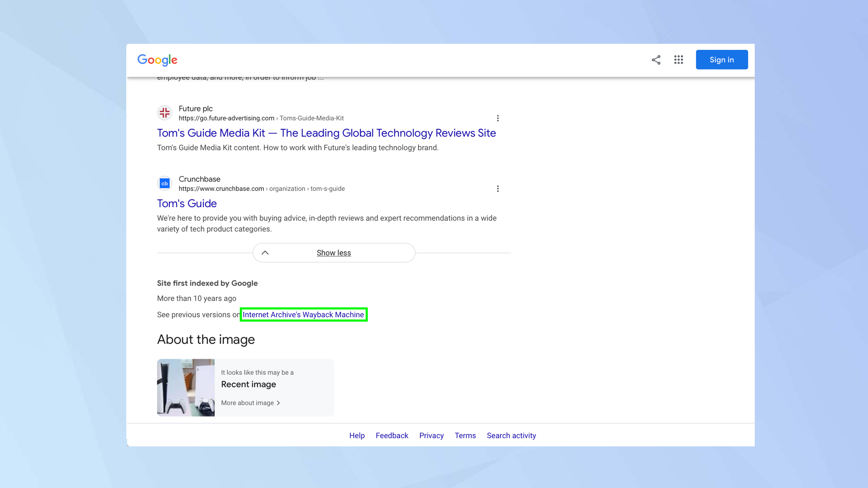Viewport: 868px width, 488px height.
Task: Open more options for Future plc result
Action: pos(498,118)
